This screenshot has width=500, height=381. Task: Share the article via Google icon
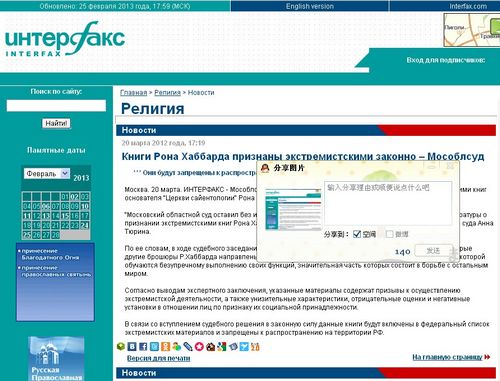click(222, 347)
